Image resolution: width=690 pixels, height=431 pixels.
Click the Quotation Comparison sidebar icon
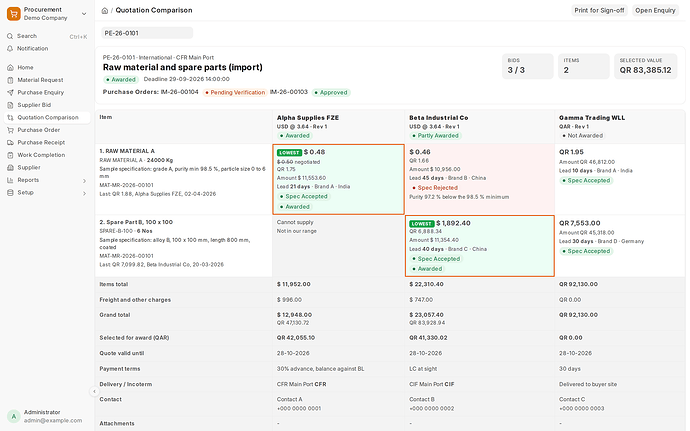[10, 118]
